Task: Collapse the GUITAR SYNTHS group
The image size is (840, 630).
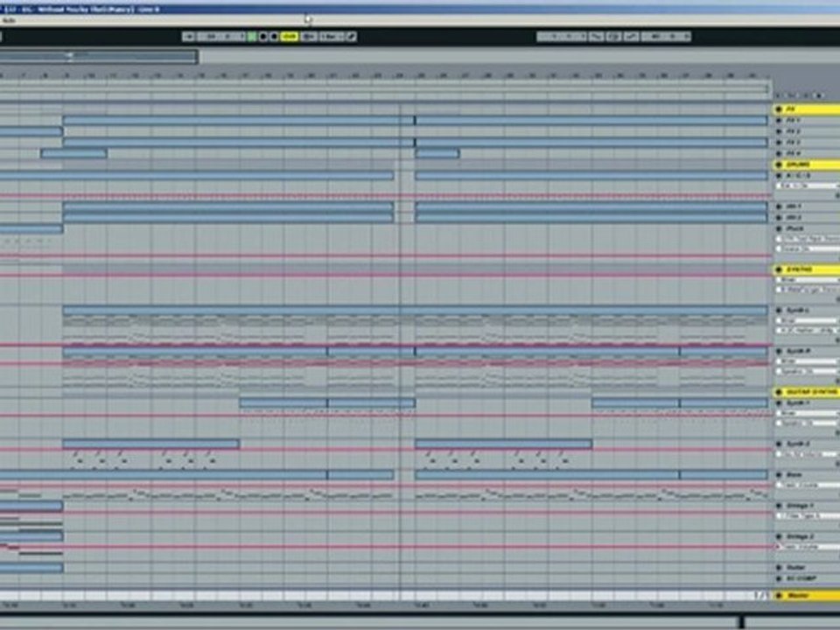Action: (779, 392)
